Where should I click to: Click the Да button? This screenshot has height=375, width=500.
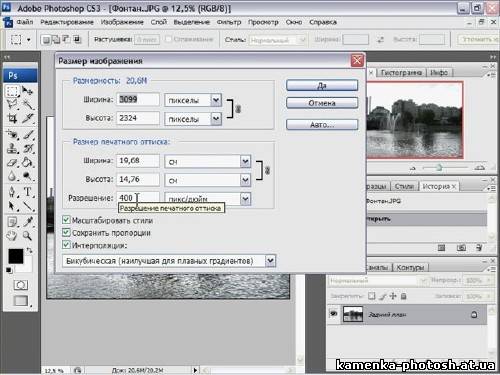(x=322, y=85)
